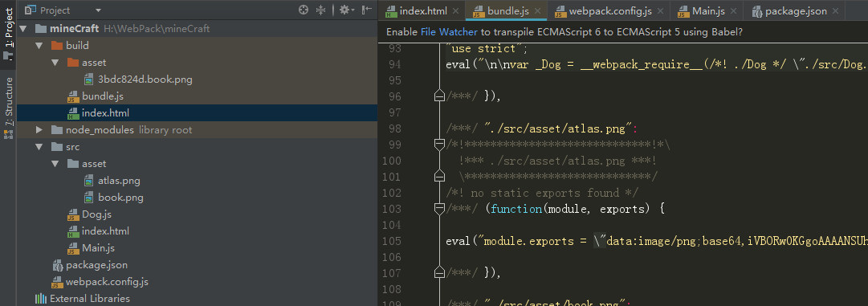
Task: Collapse the mineCraft root folder
Action: click(x=22, y=29)
